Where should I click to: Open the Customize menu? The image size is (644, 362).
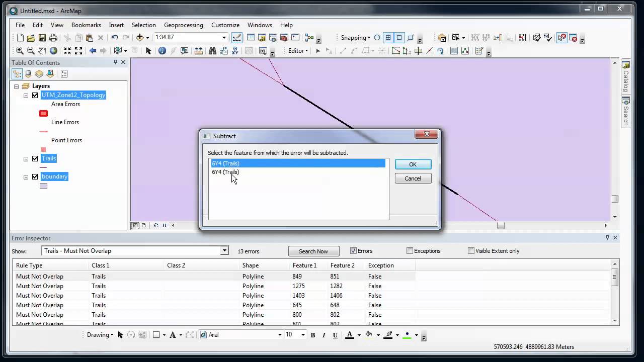[x=225, y=25]
